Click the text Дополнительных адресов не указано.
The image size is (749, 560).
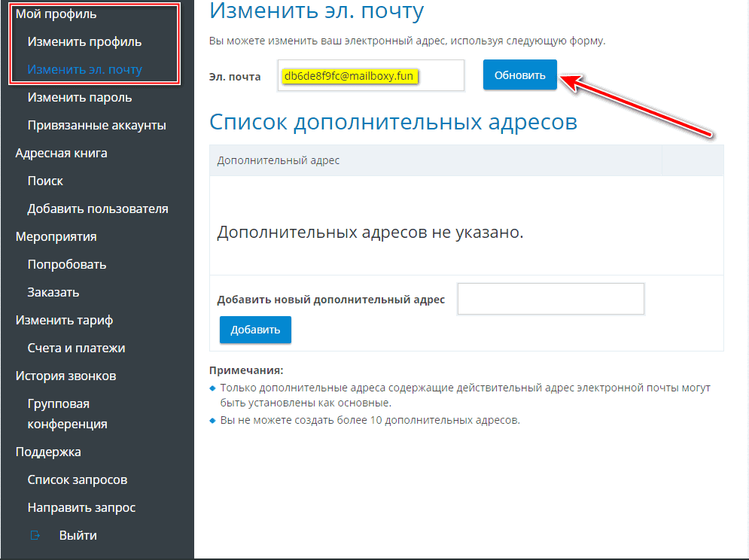pyautogui.click(x=370, y=233)
